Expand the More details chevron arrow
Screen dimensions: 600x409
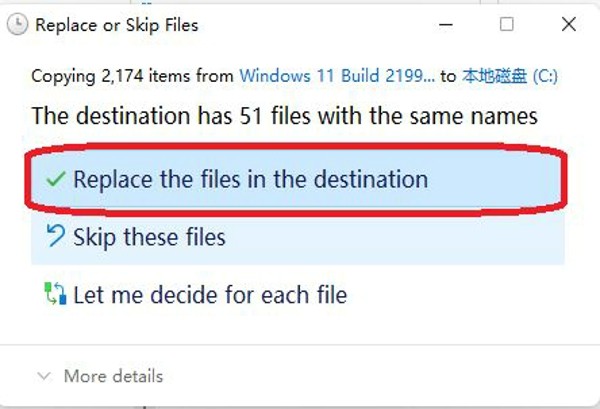click(x=43, y=376)
